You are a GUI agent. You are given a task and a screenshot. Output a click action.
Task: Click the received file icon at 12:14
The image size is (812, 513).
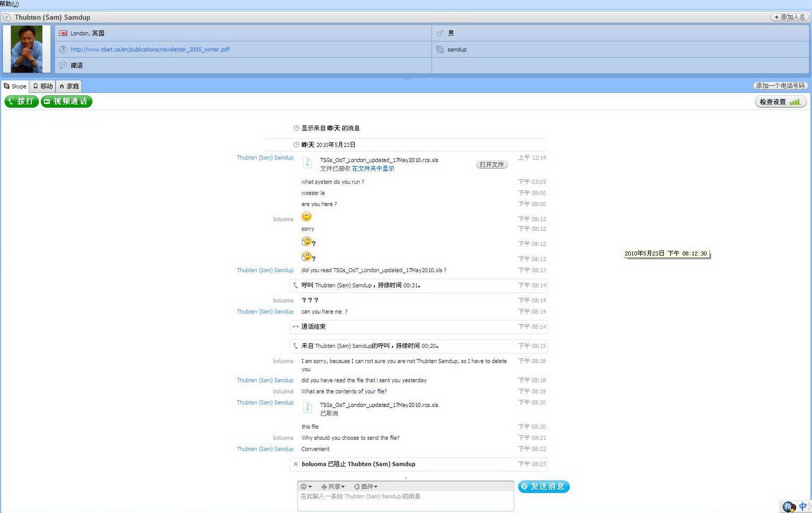(308, 163)
